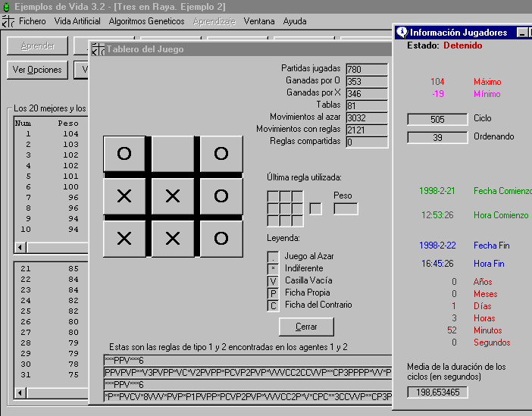Click the Peso field of last rule
The height and width of the screenshot is (416, 532).
346,208
